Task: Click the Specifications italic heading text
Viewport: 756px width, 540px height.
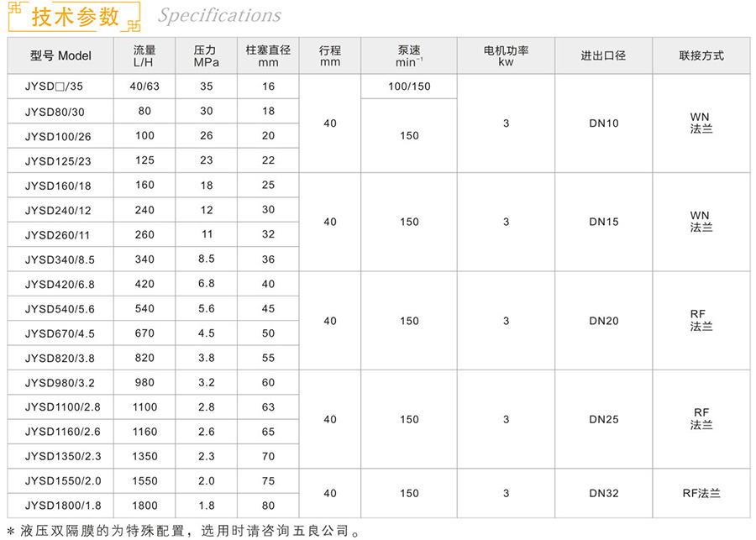Action: point(219,16)
